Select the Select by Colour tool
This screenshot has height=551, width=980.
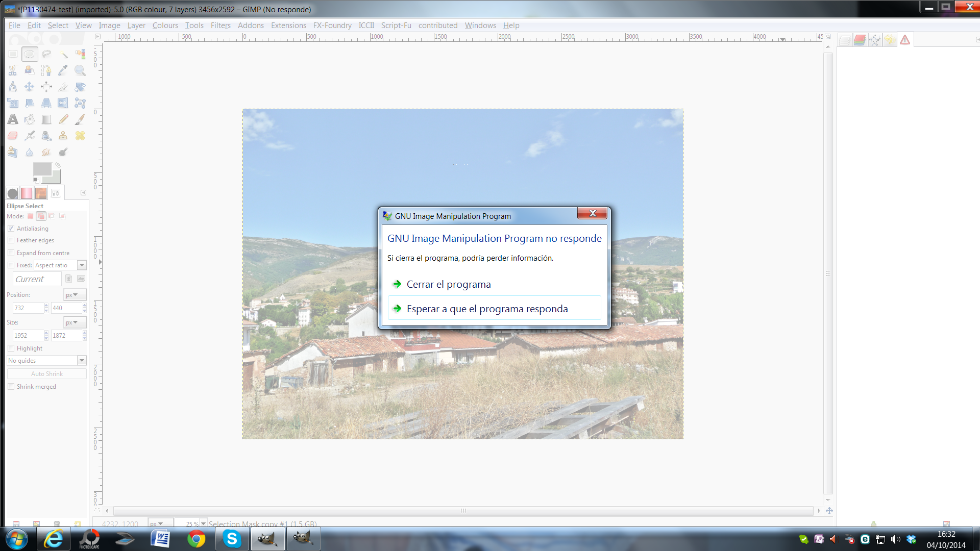click(80, 54)
